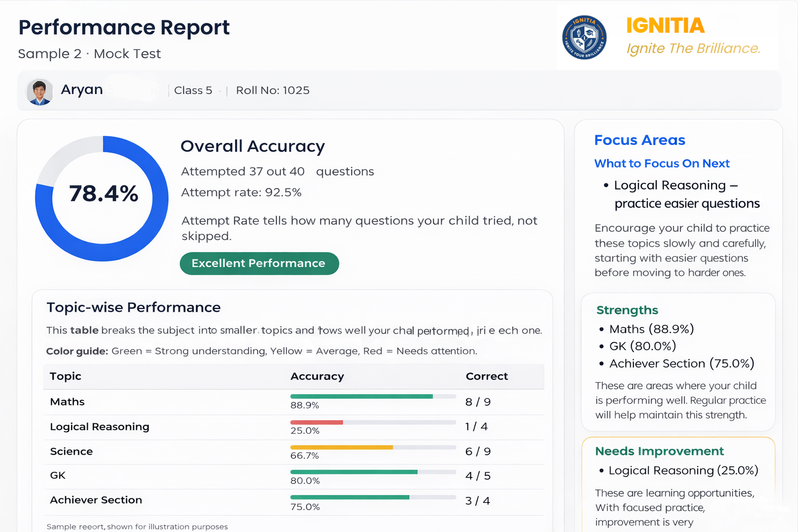
Task: Select the Maths row in the table
Action: (68, 402)
